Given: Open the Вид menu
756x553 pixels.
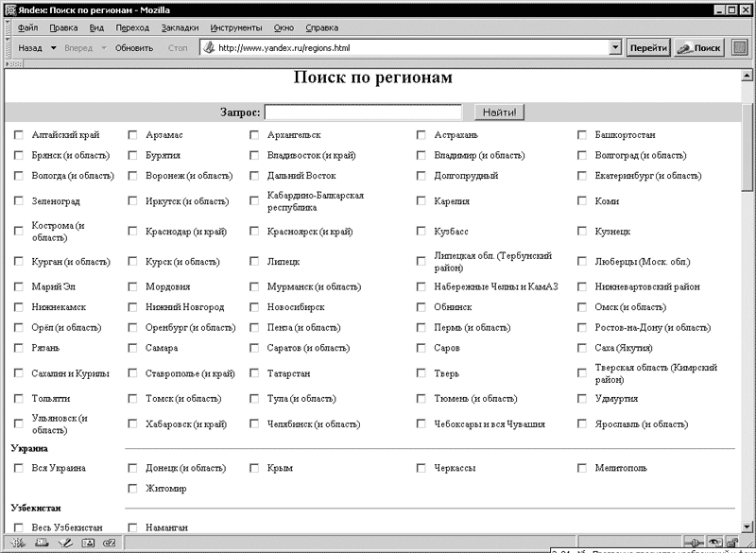Looking at the screenshot, I should tap(97, 27).
